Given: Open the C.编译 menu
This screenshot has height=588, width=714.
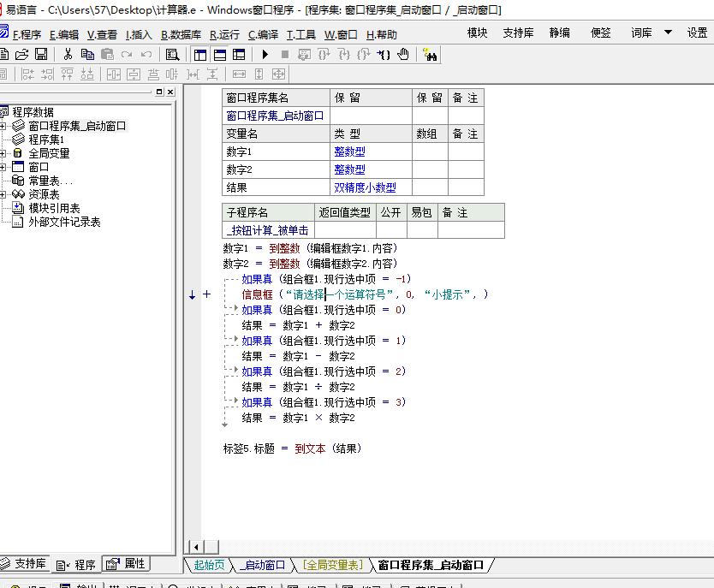Looking at the screenshot, I should 263,34.
